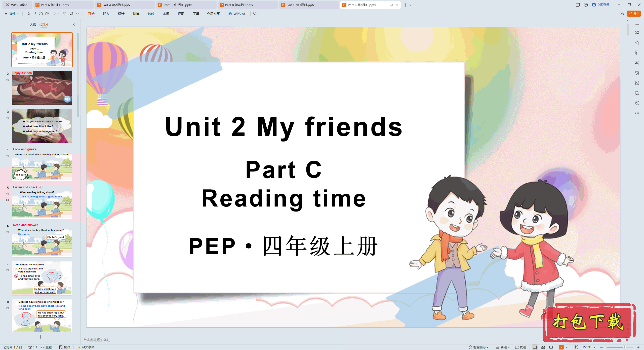
Task: Open the 审阅 Review ribbon tab
Action: coord(166,14)
